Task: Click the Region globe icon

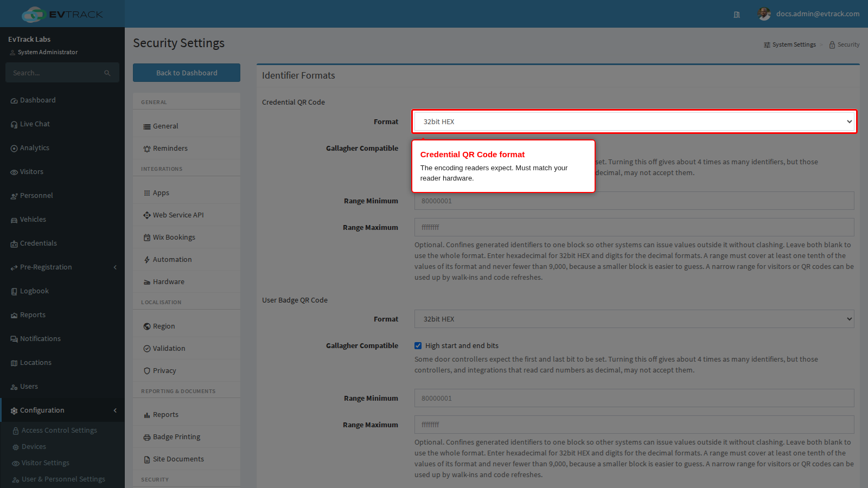Action: point(147,326)
